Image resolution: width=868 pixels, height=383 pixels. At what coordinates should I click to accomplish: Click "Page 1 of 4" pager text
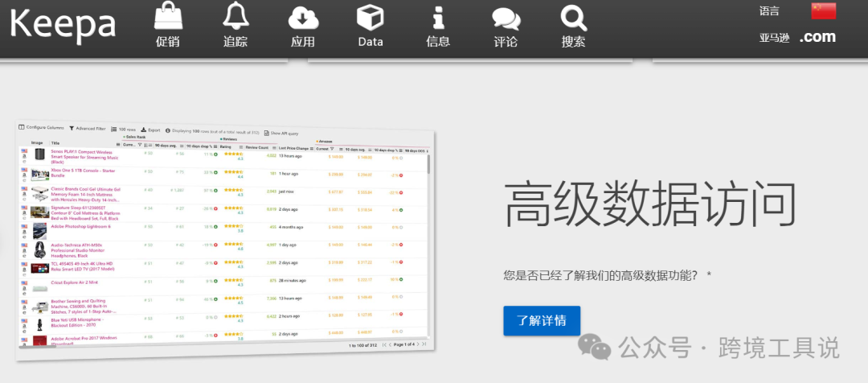pyautogui.click(x=404, y=344)
